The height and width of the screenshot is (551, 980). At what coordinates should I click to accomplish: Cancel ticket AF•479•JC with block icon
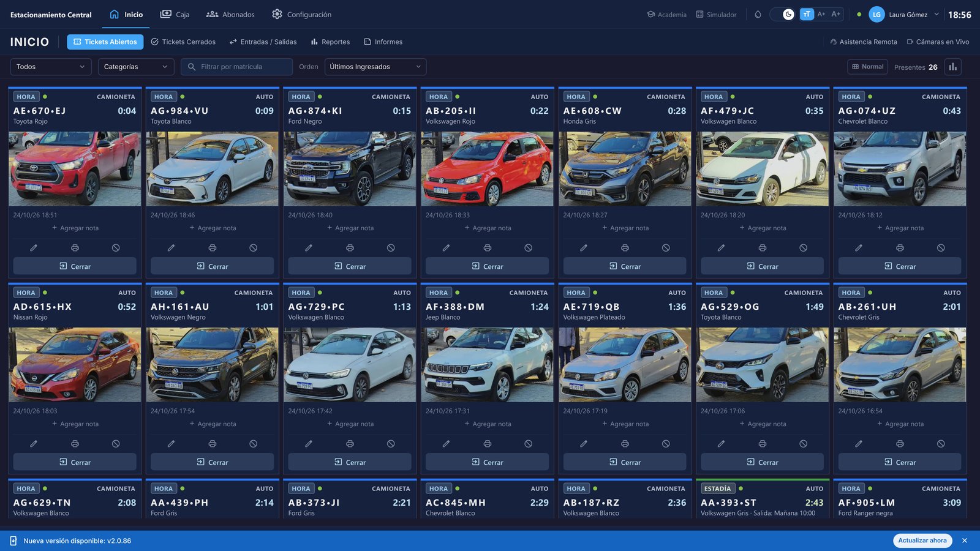[803, 248]
